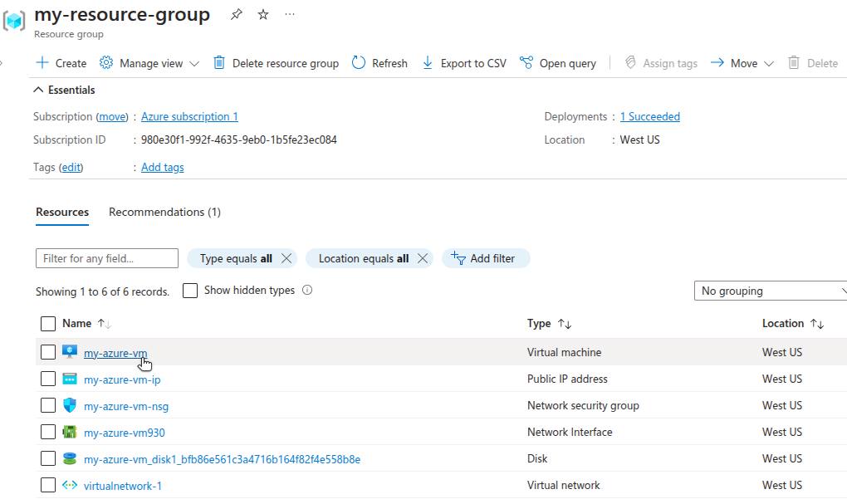Image resolution: width=847 pixels, height=504 pixels.
Task: Check the my-azure-vm row checkbox
Action: [48, 352]
